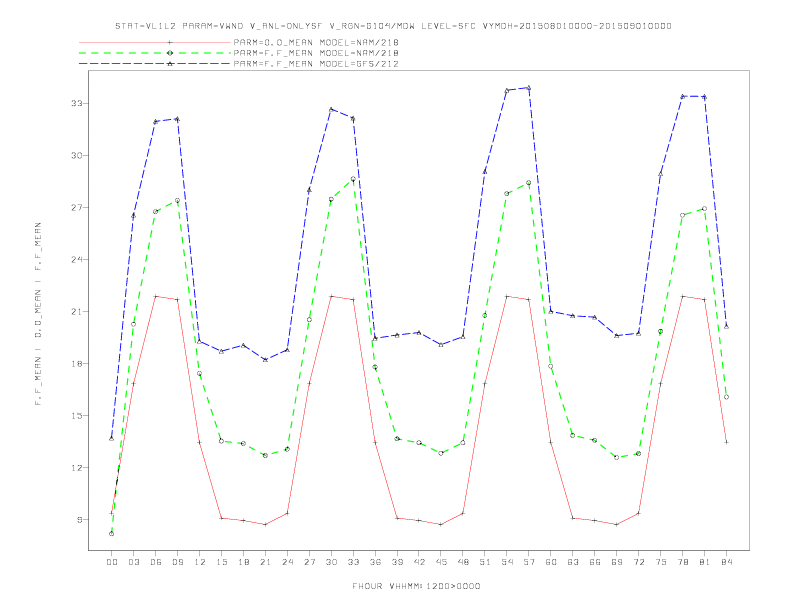Click x-axis forecast hour label 54
The image size is (792, 612).
(x=507, y=562)
